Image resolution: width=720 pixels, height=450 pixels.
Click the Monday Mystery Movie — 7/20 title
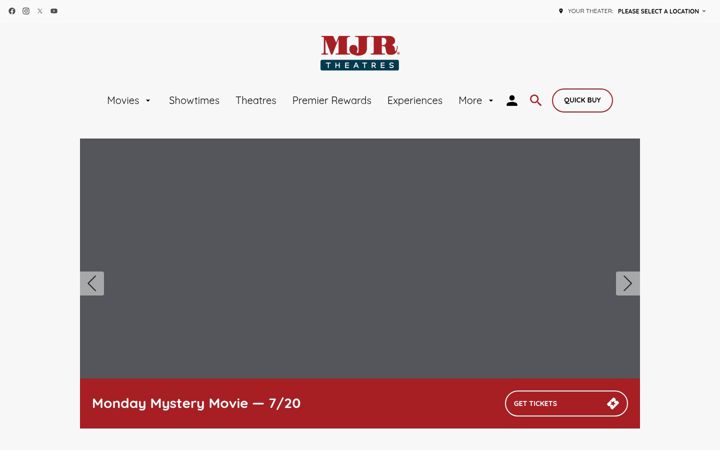(196, 403)
